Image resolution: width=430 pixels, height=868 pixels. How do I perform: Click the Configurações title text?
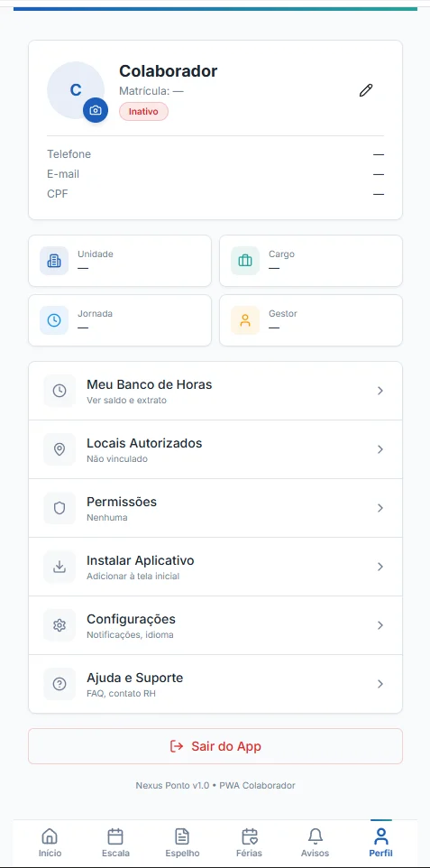(131, 620)
